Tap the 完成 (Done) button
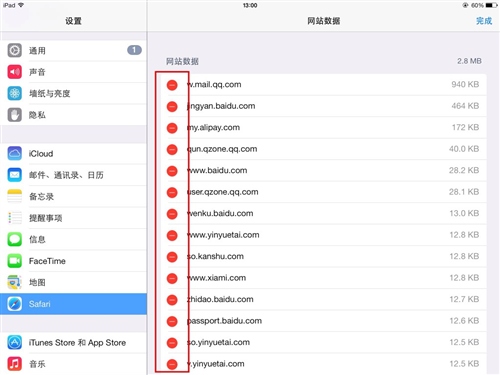The image size is (500, 375). coord(484,21)
